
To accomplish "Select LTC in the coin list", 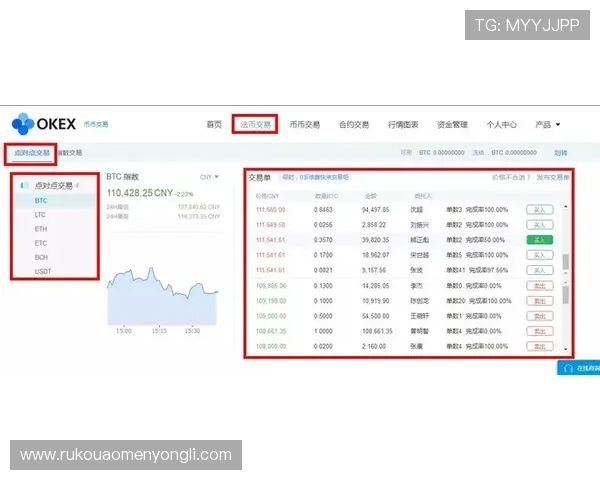I will pyautogui.click(x=40, y=215).
